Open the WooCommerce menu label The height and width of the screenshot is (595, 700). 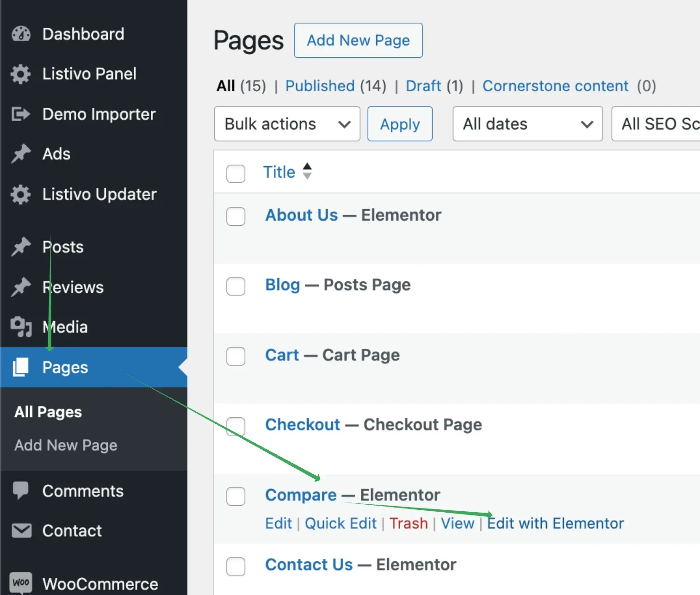click(100, 584)
